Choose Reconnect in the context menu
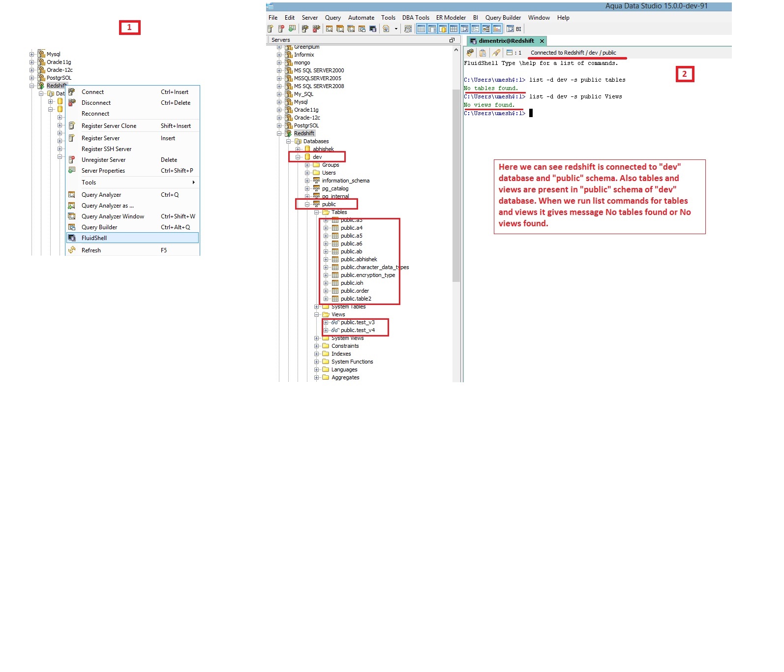Screen dimensions: 784x672 (132, 114)
